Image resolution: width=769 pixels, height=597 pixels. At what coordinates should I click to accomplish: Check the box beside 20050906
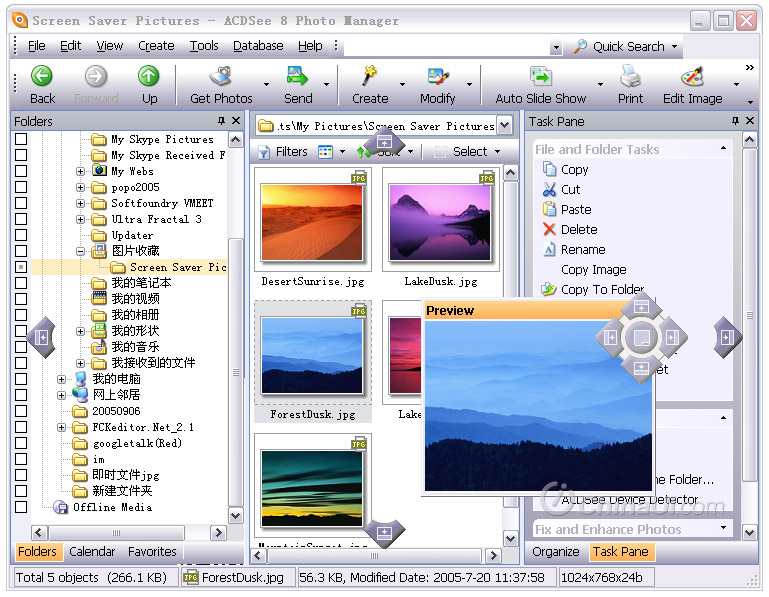[x=21, y=411]
